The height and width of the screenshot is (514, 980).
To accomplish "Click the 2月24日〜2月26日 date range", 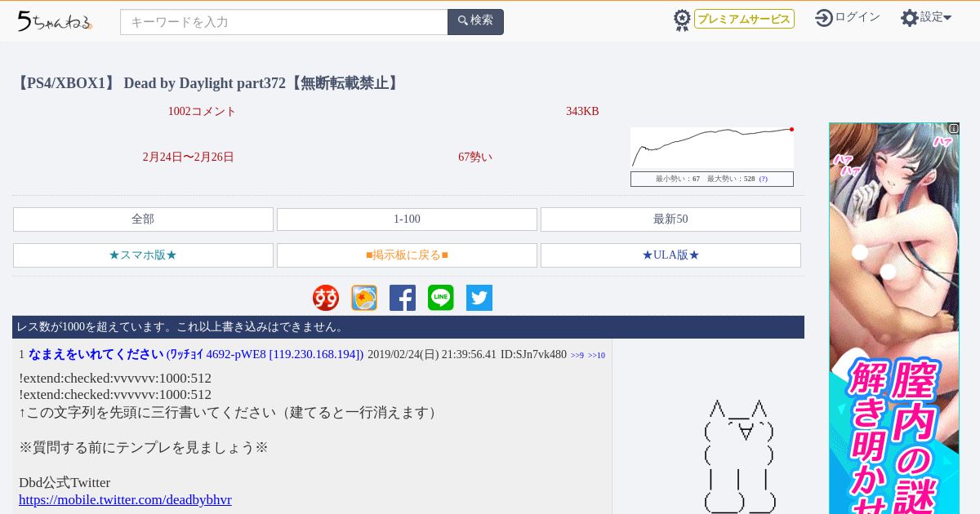I will [188, 157].
